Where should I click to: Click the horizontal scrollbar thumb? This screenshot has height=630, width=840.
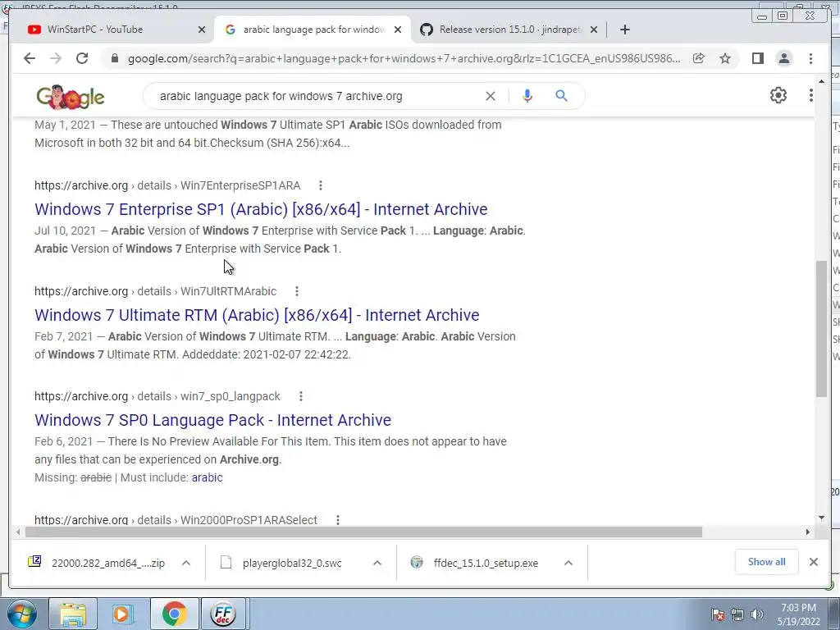(x=363, y=532)
